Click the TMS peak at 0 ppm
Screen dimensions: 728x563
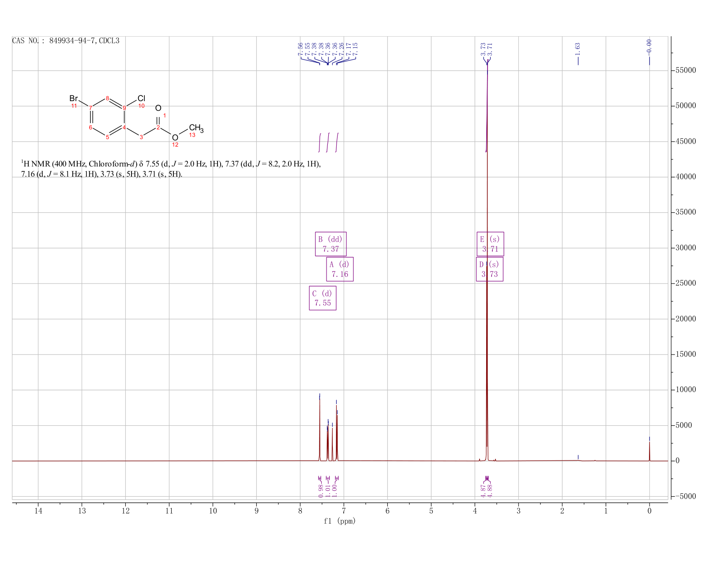point(649,450)
